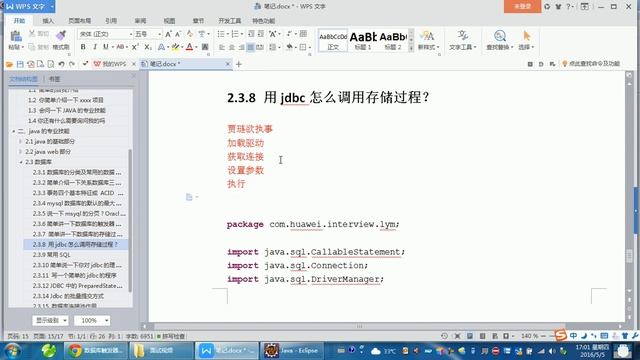The image size is (640, 360).
Task: Add a new document tab with plus
Action: 239,64
